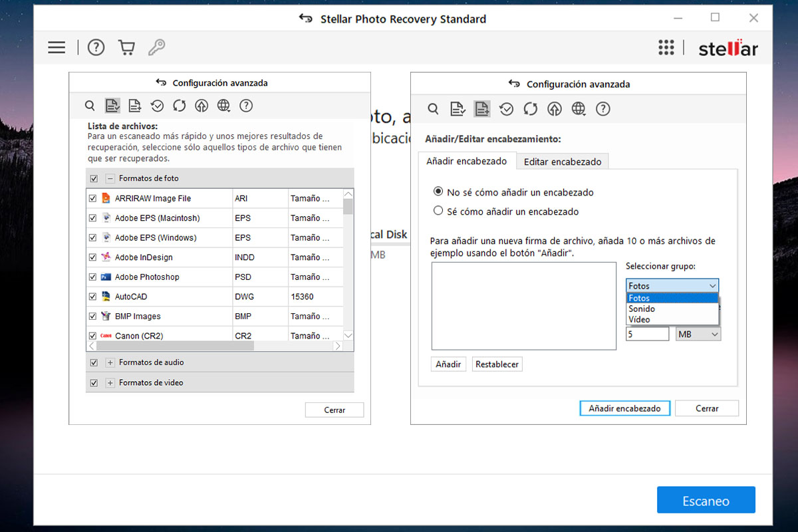Collapse the Formatos de foto section

click(109, 178)
